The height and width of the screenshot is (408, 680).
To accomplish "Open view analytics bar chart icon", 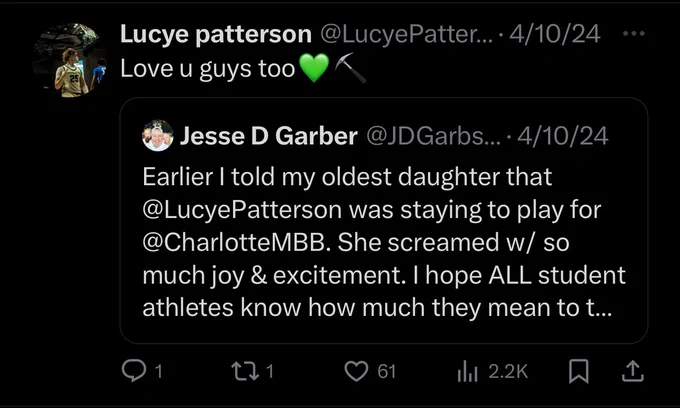I will [x=468, y=372].
